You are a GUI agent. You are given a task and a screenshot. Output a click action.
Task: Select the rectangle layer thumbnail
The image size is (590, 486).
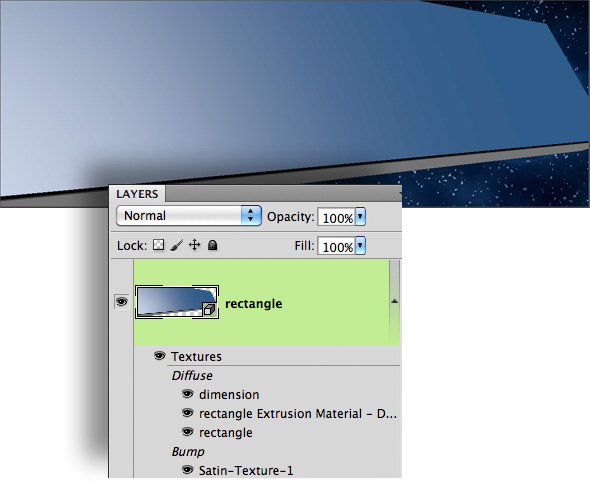coord(177,302)
